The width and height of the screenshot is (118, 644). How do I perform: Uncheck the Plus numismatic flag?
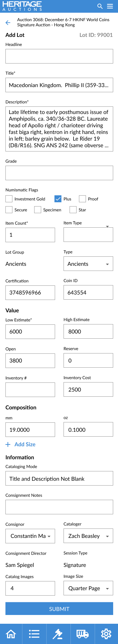click(58, 199)
